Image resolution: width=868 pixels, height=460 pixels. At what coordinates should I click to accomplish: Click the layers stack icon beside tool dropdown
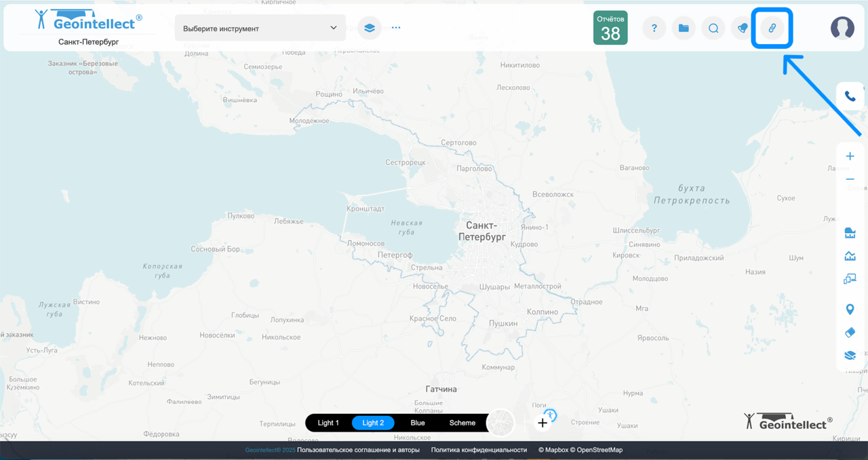(369, 28)
